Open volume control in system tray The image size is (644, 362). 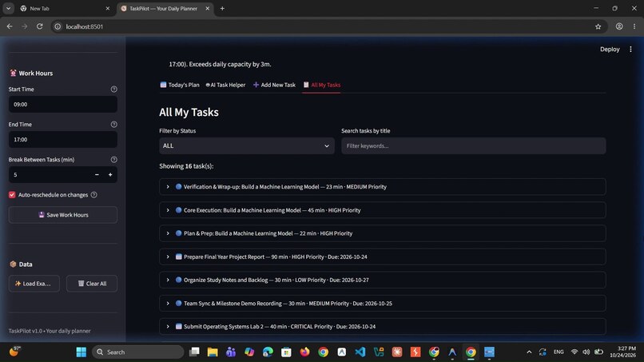click(586, 352)
